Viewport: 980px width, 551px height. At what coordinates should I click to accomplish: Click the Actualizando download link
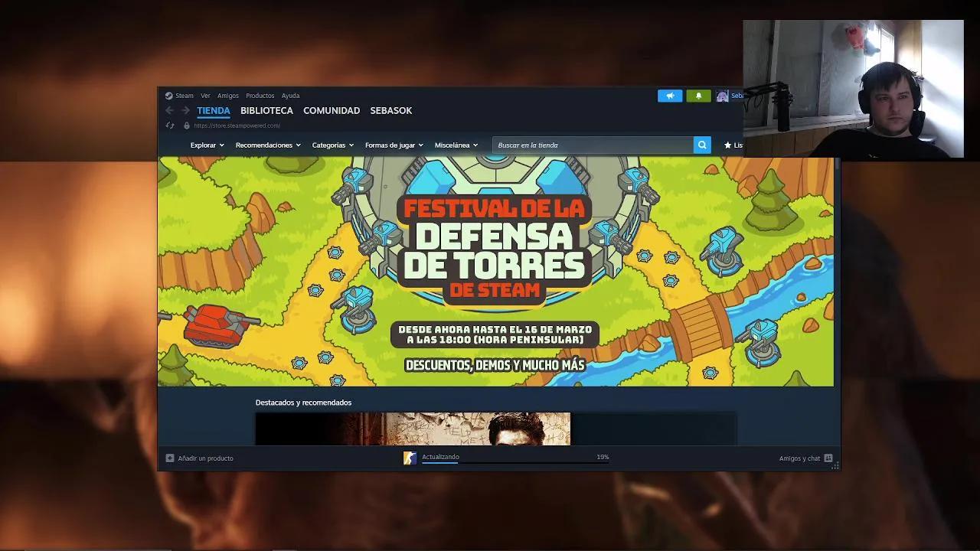click(x=440, y=457)
